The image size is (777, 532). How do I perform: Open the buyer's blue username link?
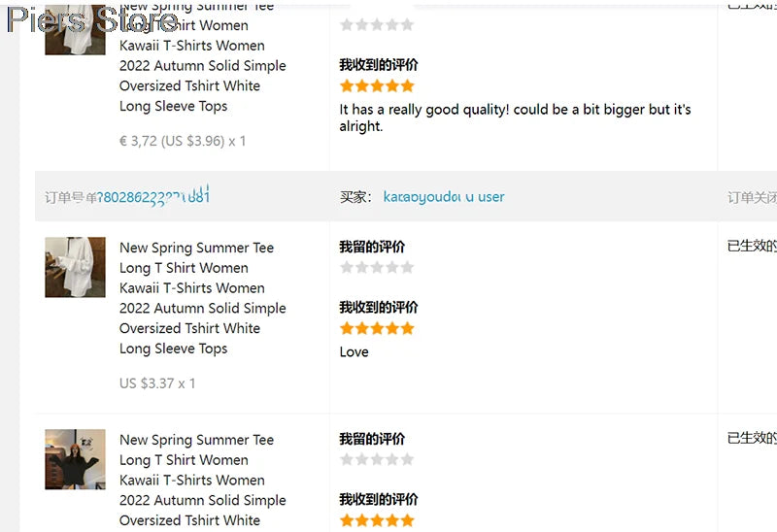(x=444, y=197)
